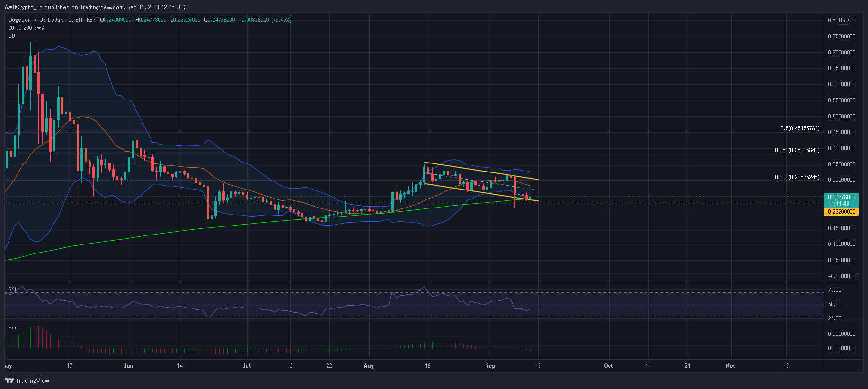The image size is (868, 389).
Task: Click the 75.00 RSI axis value
Action: [834, 290]
